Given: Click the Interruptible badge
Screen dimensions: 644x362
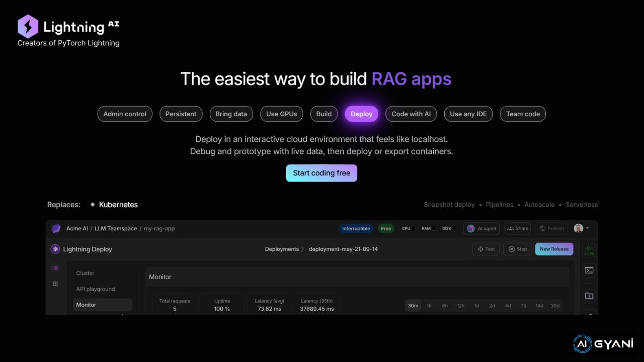Looking at the screenshot, I should coord(356,228).
